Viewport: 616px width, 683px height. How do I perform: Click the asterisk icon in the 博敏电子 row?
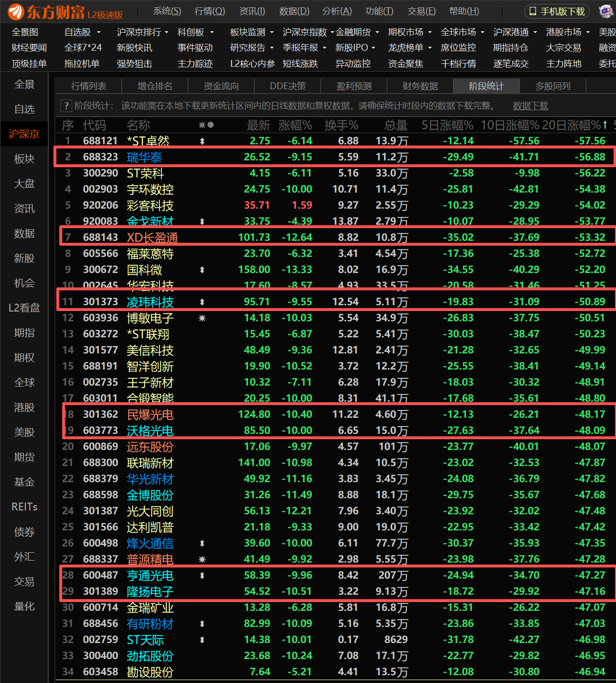pos(202,318)
